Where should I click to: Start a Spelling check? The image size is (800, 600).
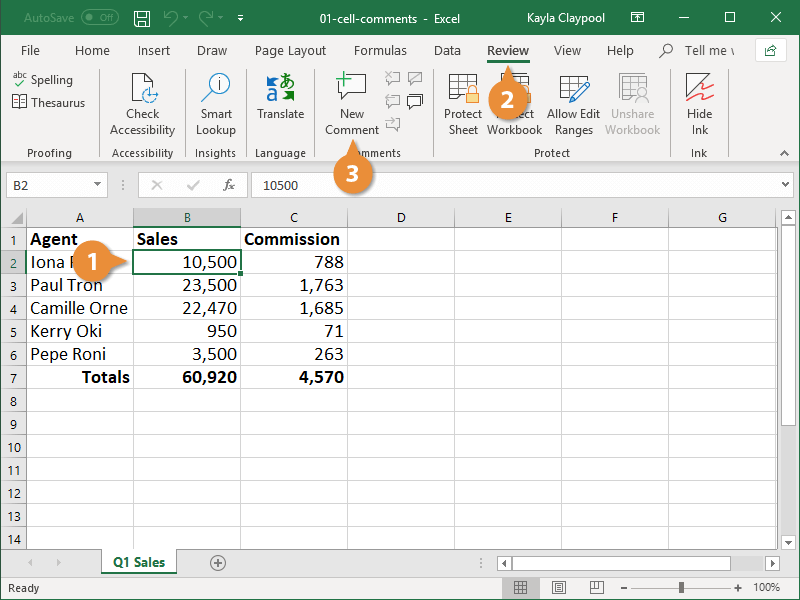click(43, 79)
